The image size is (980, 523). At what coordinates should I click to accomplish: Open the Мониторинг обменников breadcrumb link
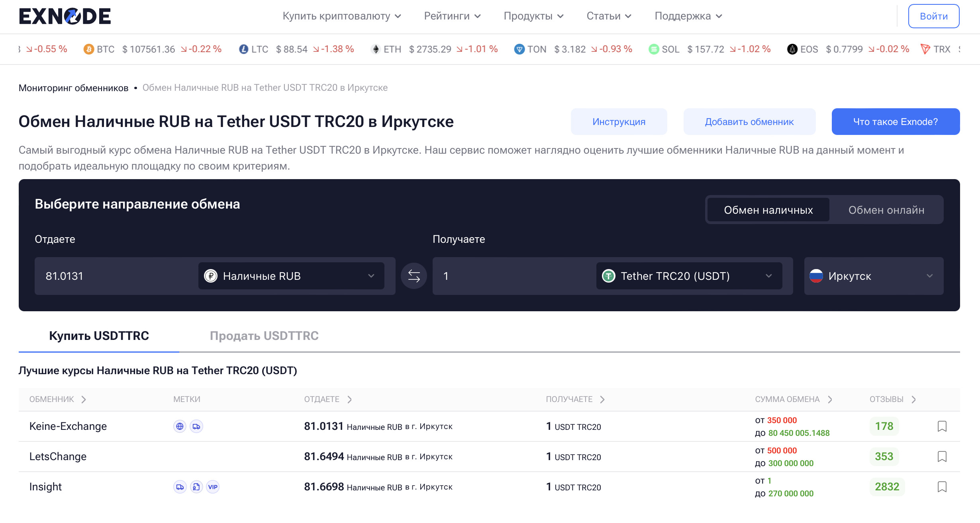(74, 88)
